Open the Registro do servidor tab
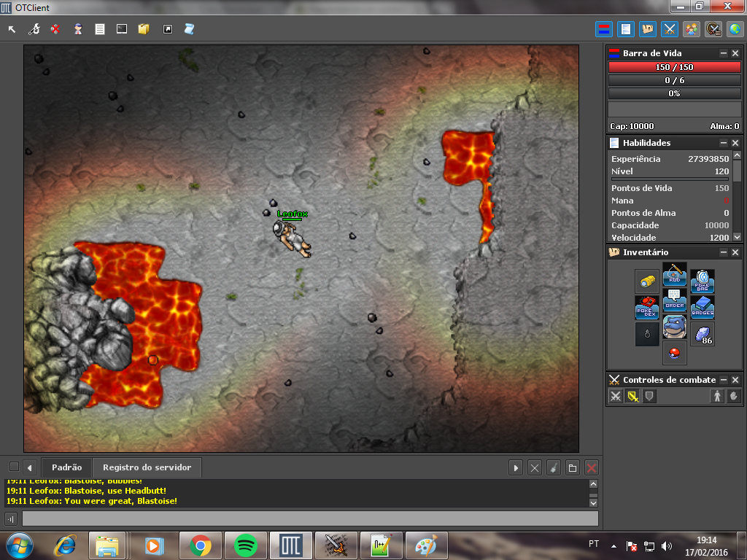The height and width of the screenshot is (560, 747). (x=147, y=467)
